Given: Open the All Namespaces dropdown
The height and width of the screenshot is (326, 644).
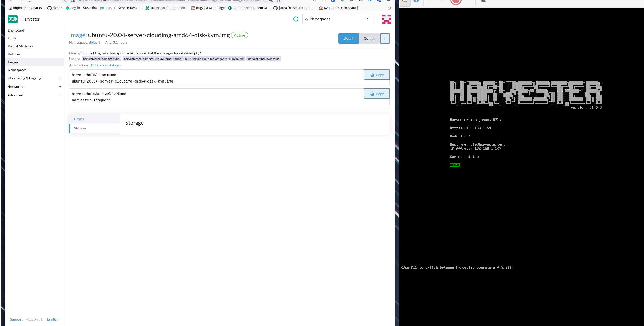Looking at the screenshot, I should coord(338,19).
